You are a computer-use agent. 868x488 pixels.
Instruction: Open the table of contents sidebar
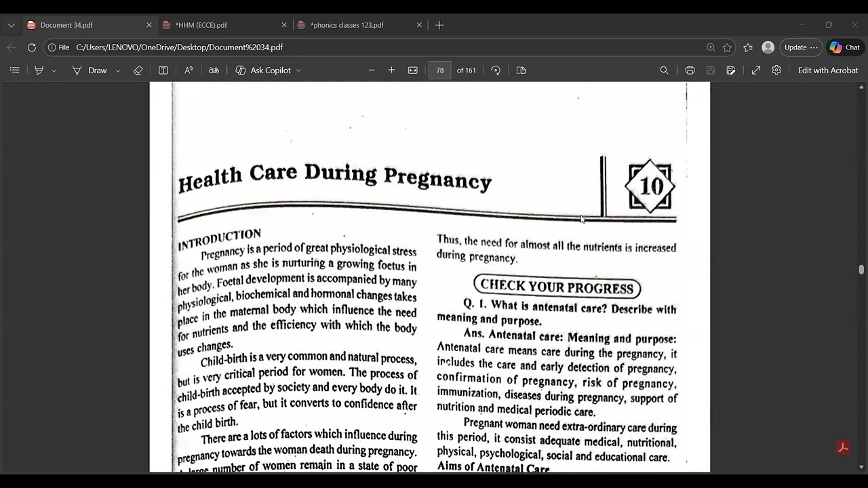point(14,70)
